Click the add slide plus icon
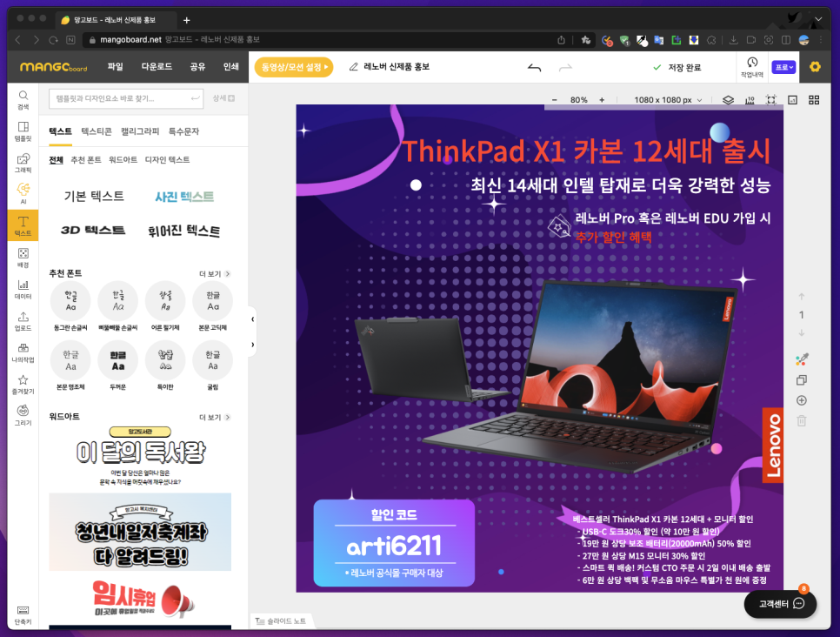The image size is (840, 637). pos(802,400)
